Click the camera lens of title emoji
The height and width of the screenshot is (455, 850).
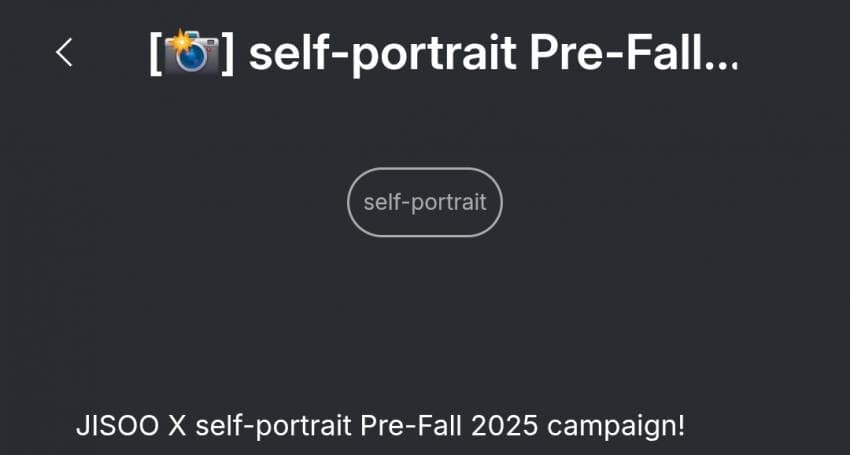[x=194, y=59]
